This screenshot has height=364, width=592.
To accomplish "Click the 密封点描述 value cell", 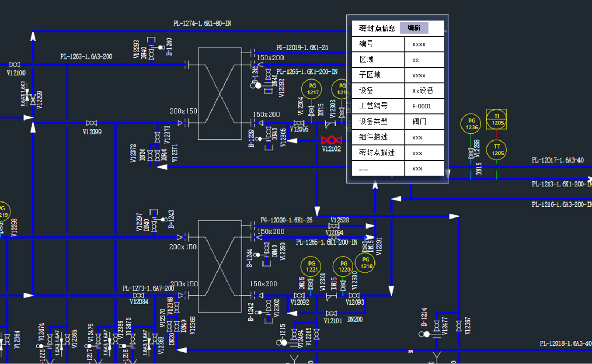I will (x=424, y=153).
